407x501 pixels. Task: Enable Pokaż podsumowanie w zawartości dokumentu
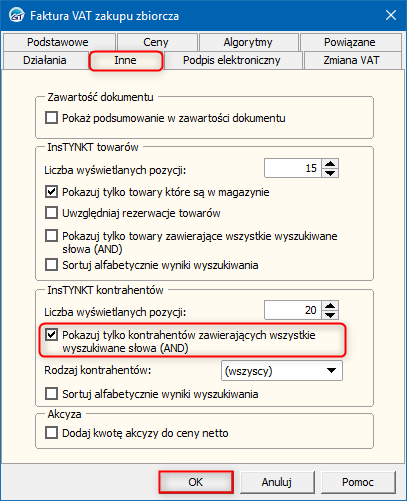(x=51, y=118)
